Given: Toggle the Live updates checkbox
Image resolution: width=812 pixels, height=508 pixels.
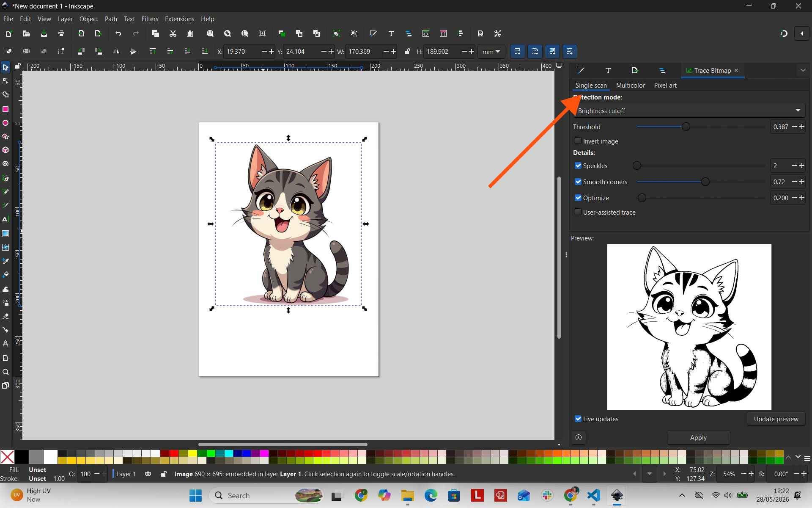Looking at the screenshot, I should click(x=578, y=419).
